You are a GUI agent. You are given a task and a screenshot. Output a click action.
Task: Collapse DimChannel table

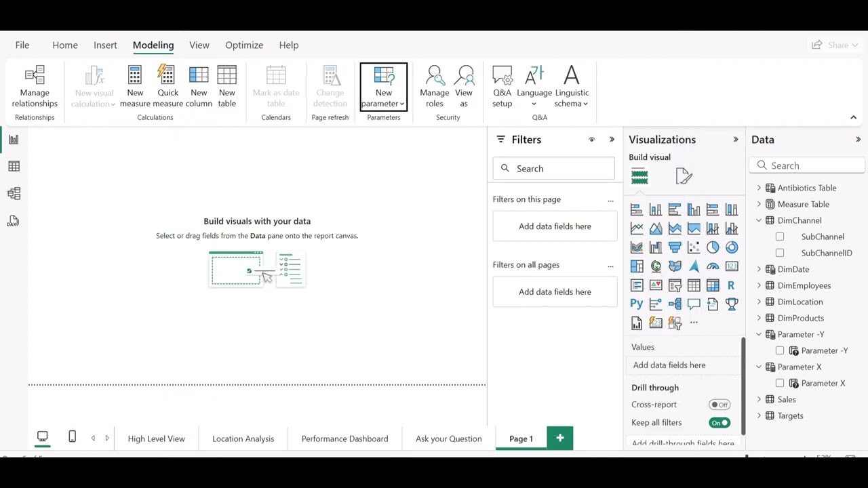tap(759, 220)
